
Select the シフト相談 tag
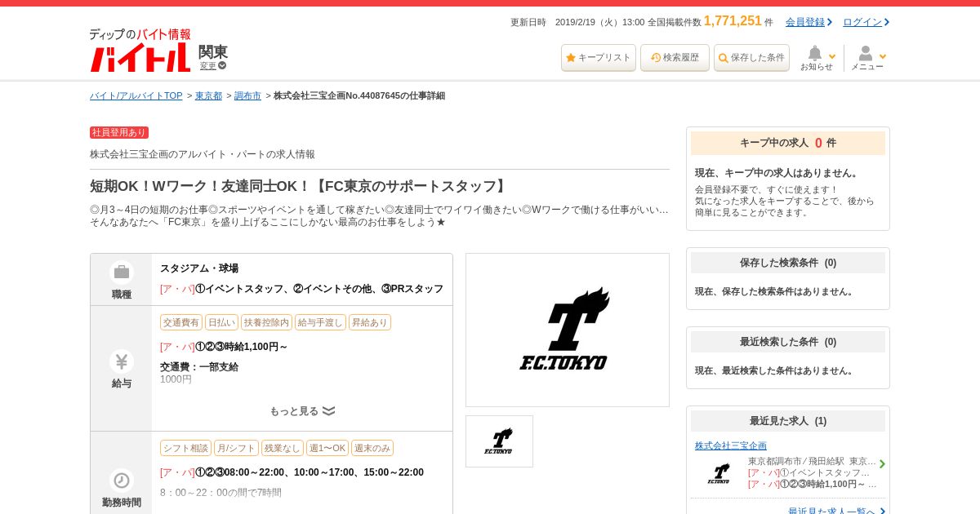[x=185, y=448]
